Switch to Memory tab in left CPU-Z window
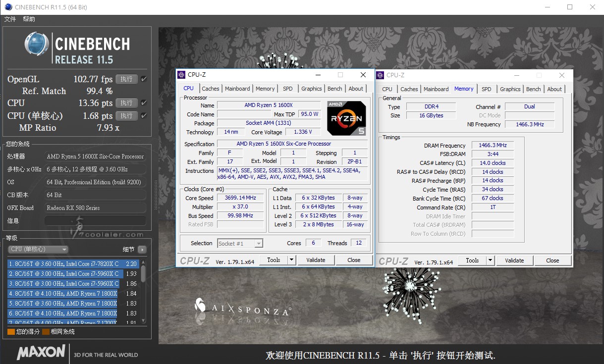Image resolution: width=604 pixels, height=364 pixels. 265,89
